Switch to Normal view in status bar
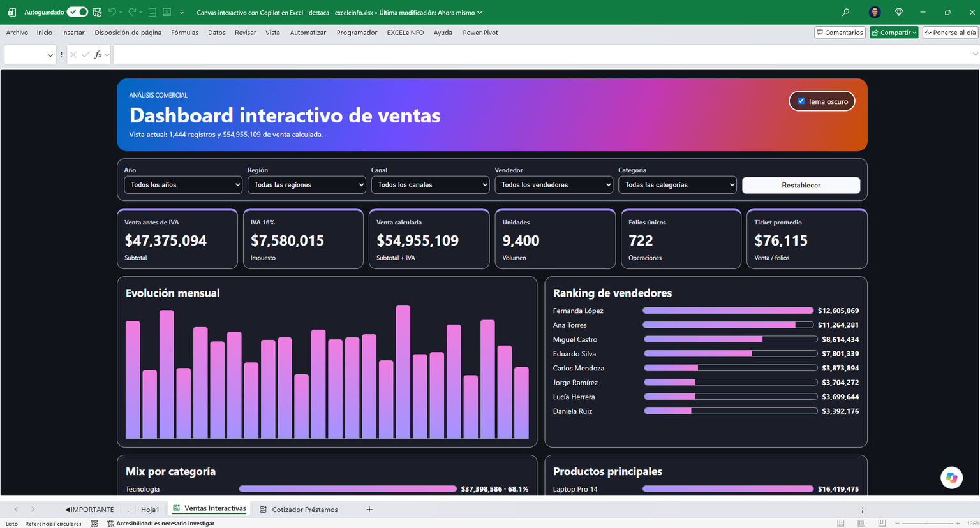 [x=841, y=524]
